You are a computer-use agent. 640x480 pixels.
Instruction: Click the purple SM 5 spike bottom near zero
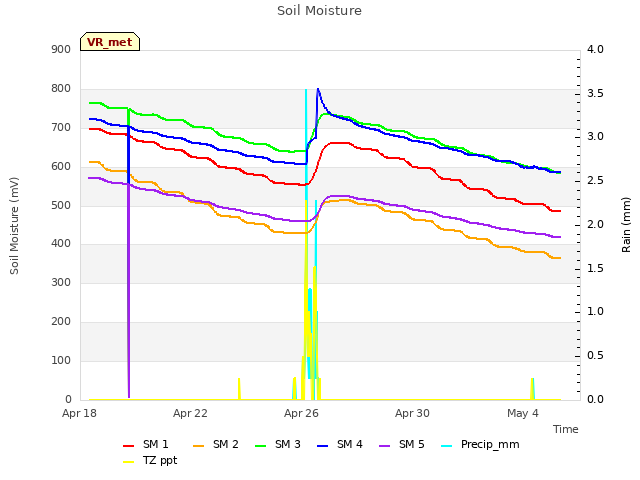pos(129,396)
